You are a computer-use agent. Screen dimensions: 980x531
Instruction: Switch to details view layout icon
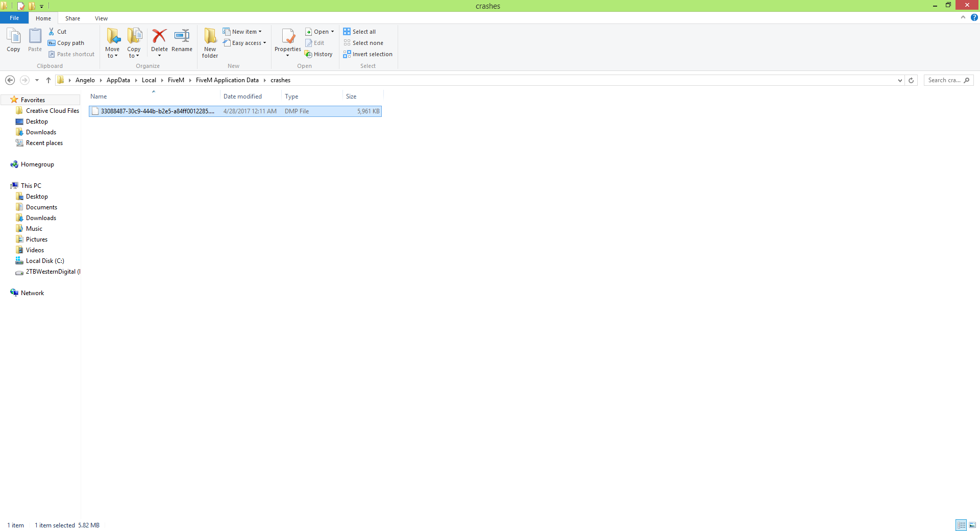click(x=961, y=525)
